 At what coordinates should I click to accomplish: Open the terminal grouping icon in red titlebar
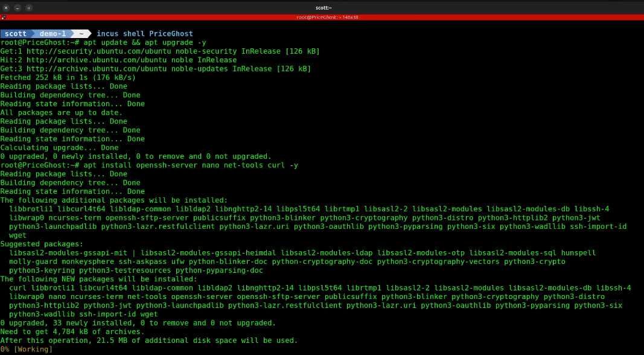tap(4, 18)
